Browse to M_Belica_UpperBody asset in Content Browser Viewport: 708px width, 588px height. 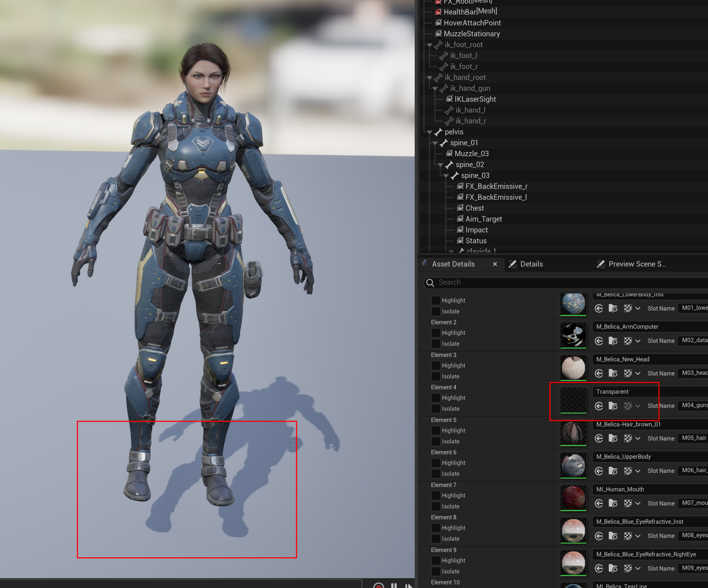click(613, 471)
